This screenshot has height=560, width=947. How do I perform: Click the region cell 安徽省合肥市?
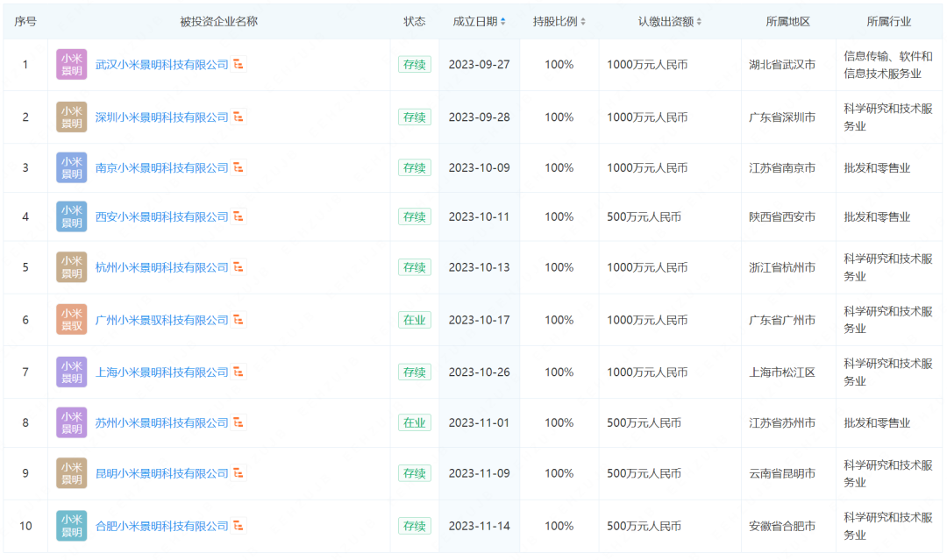click(x=782, y=526)
